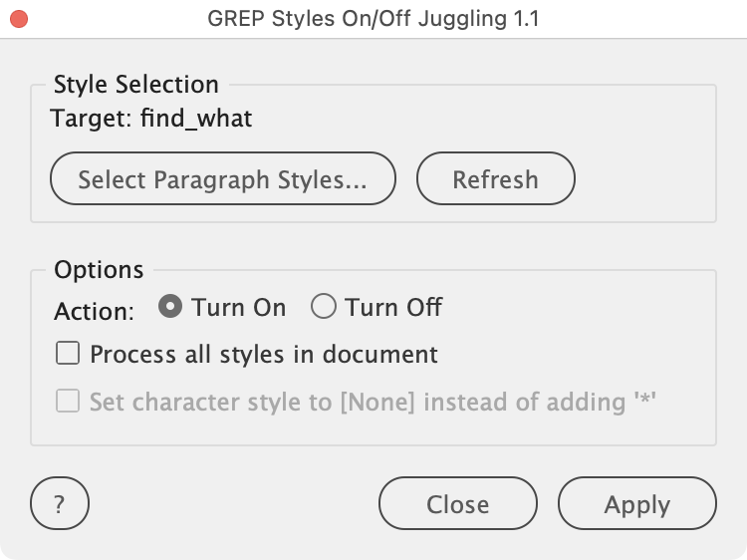Click the GREP Styles On/Off Juggling title
The image size is (747, 560).
(x=373, y=19)
